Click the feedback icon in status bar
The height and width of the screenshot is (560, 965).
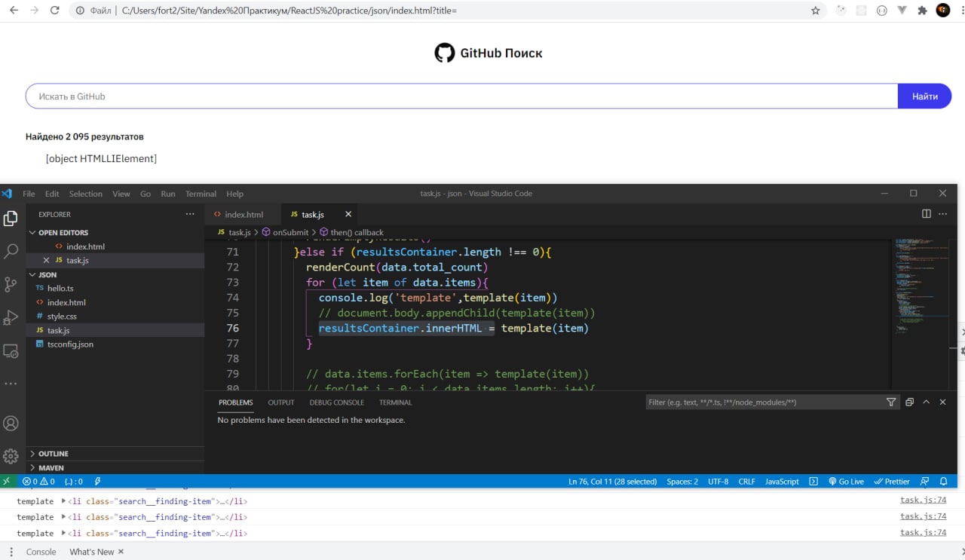(x=926, y=481)
